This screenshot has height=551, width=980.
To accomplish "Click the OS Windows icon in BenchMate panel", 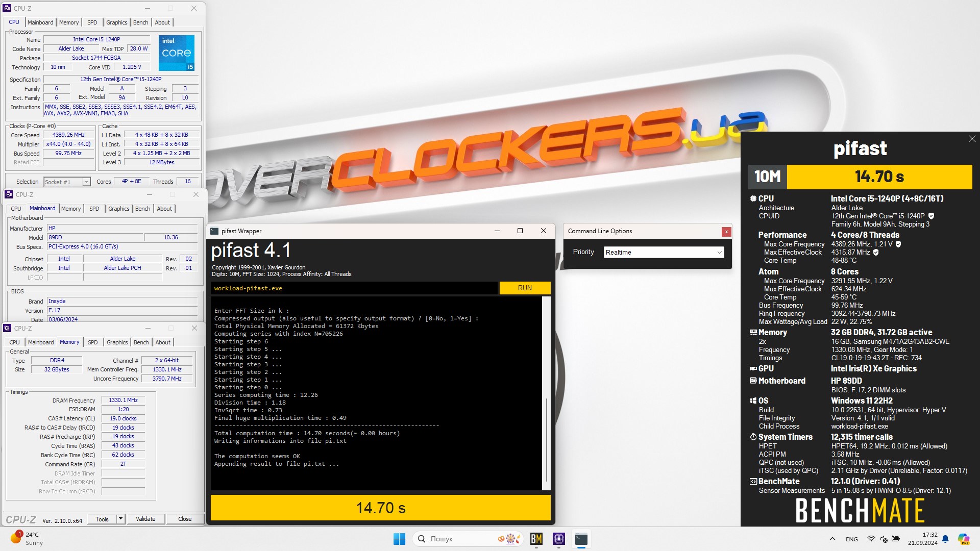I will 753,400.
